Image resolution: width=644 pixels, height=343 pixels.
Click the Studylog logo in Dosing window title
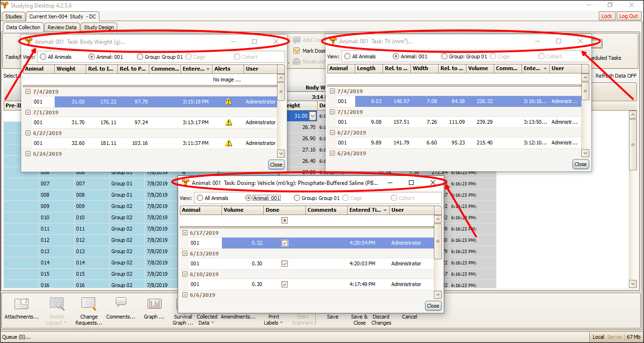click(186, 183)
